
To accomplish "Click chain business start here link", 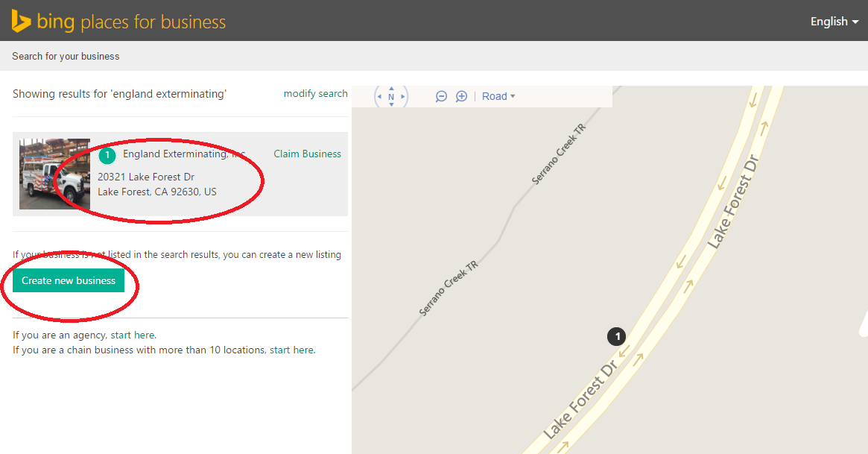I will click(292, 350).
